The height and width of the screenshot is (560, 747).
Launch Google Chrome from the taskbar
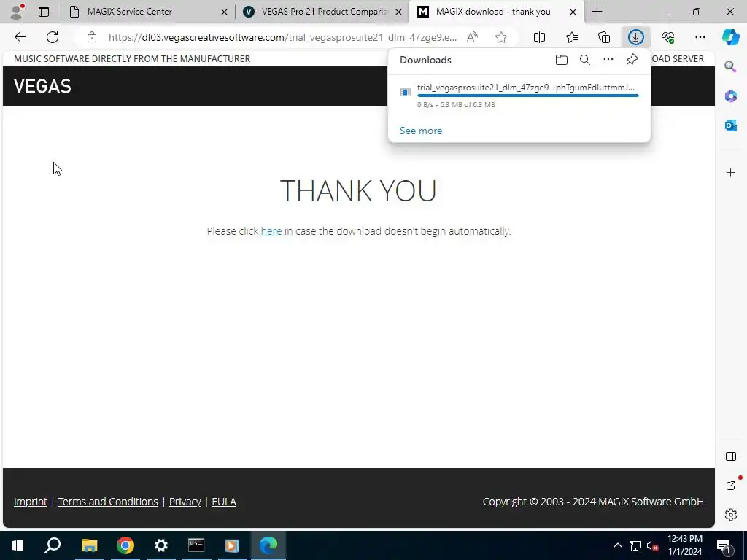click(125, 545)
